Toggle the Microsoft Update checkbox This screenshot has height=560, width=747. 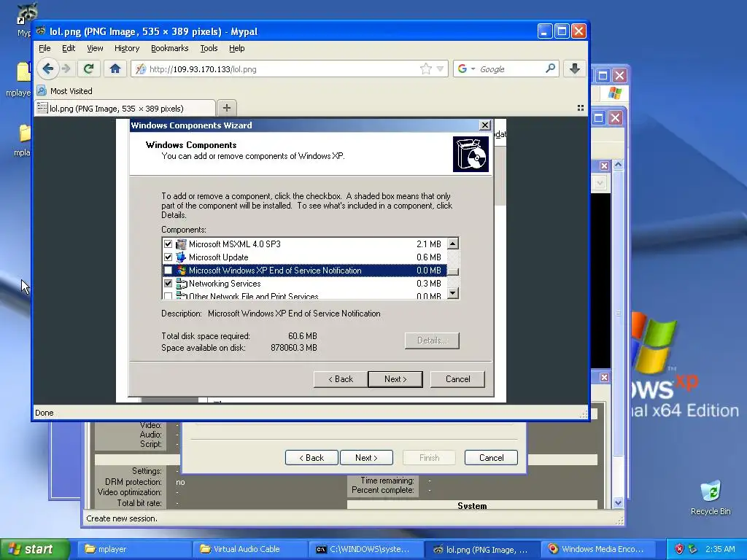169,257
